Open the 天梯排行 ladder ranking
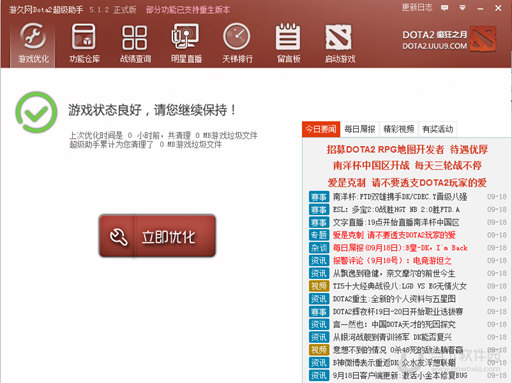 click(237, 44)
